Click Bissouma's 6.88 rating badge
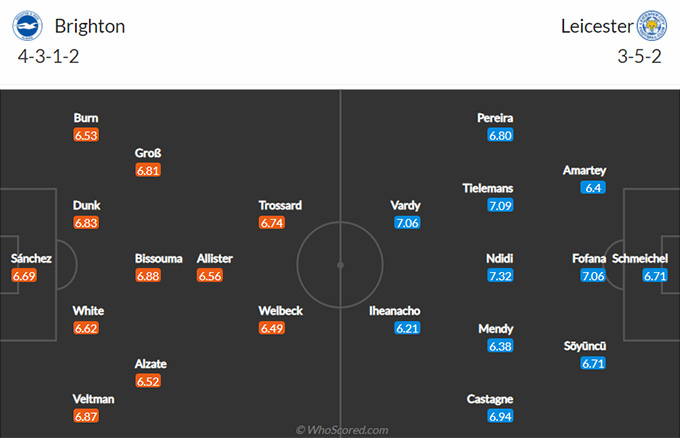Screen dimensions: 680x438 tap(148, 276)
